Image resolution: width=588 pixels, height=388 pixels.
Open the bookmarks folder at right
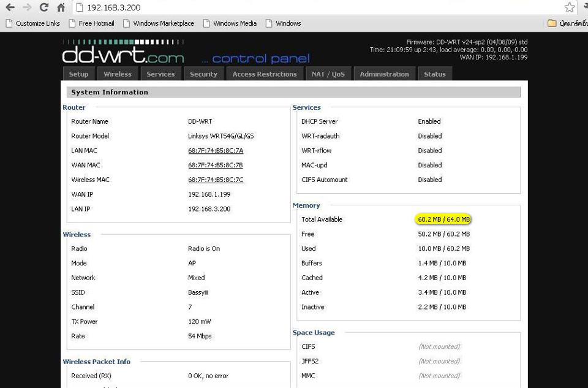tap(567, 23)
